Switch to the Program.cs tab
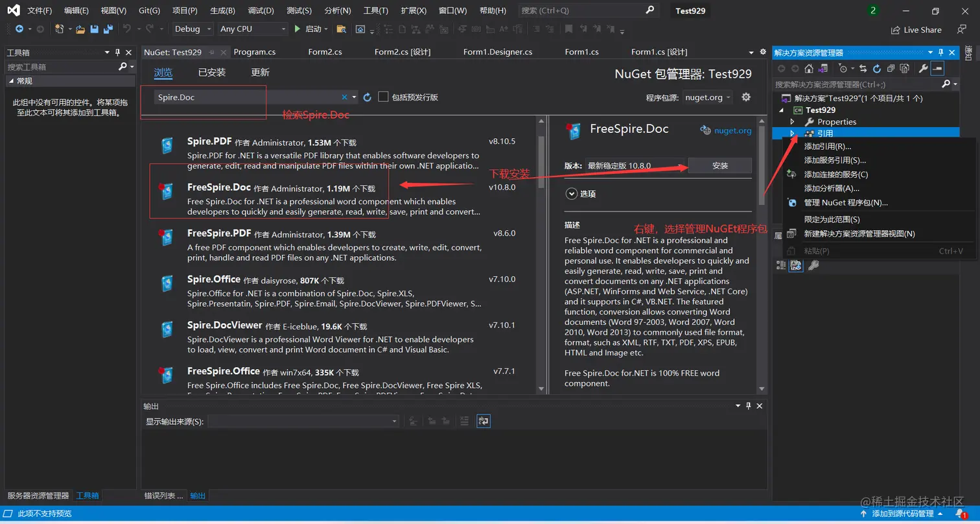Screen dimensions: 980x524 (255, 52)
